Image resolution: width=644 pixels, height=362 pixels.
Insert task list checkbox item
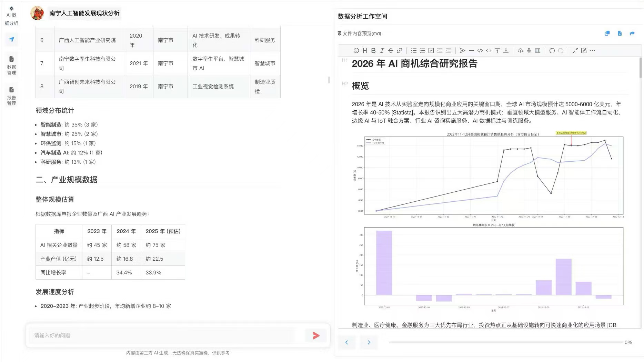pos(431,51)
